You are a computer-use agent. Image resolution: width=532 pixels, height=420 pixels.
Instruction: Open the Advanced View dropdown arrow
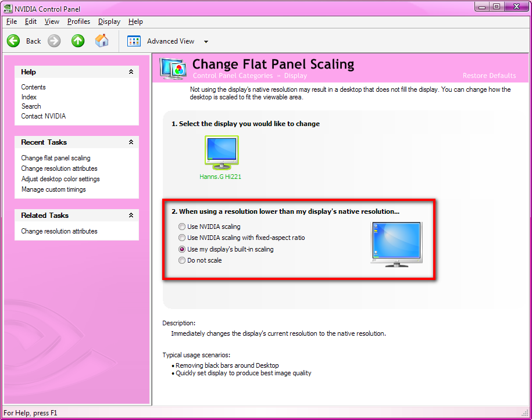coord(206,42)
